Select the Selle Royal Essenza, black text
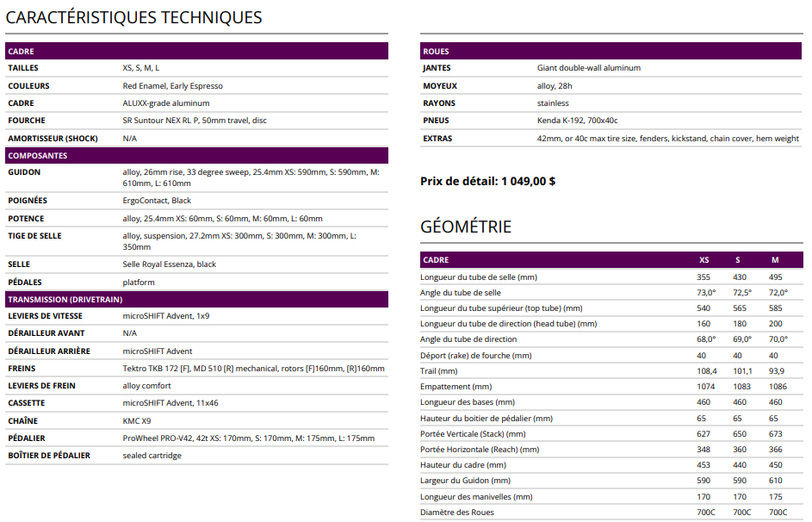 170,264
